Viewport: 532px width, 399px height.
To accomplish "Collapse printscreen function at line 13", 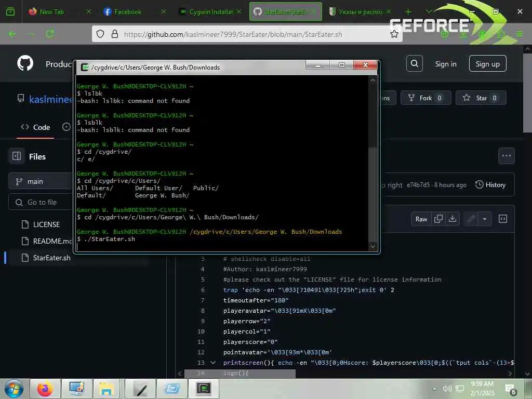I will click(x=213, y=362).
